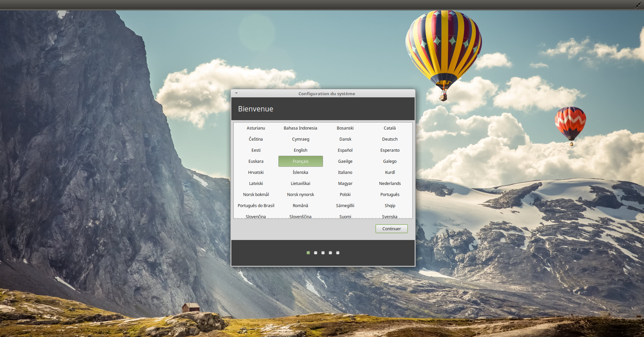Select Italiano in the list
Image resolution: width=644 pixels, height=337 pixels.
tap(345, 173)
